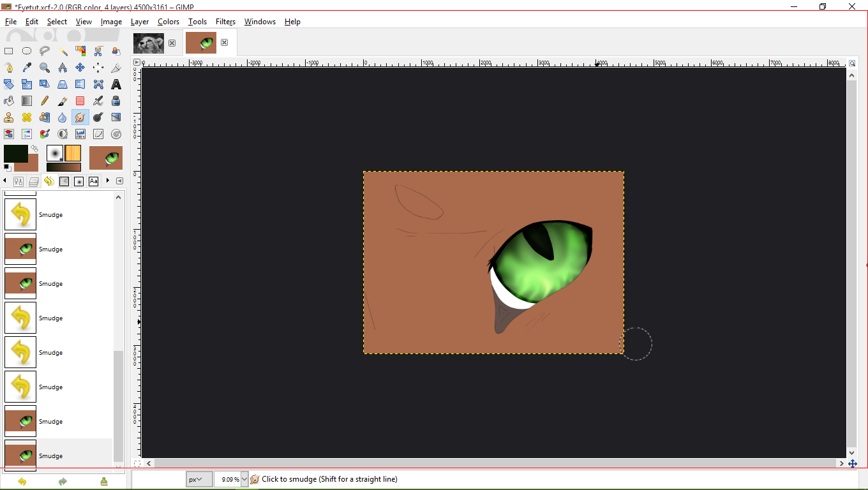Open the Filters menu
The width and height of the screenshot is (868, 490).
click(225, 22)
